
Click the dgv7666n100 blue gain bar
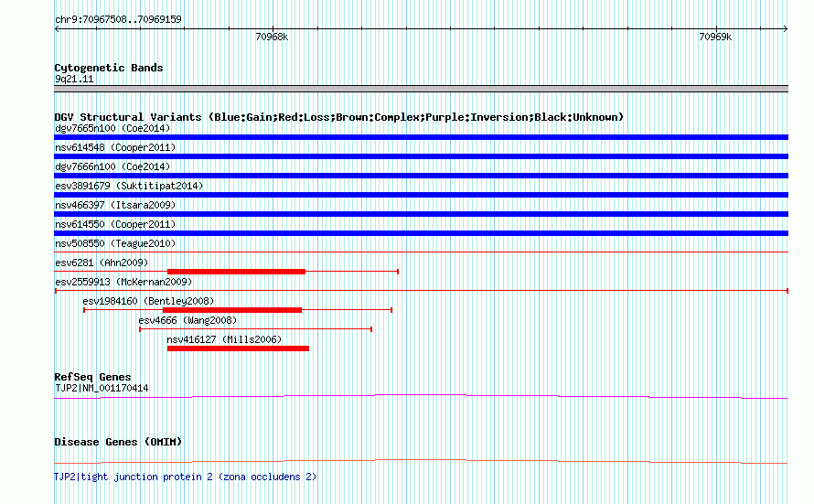[421, 176]
